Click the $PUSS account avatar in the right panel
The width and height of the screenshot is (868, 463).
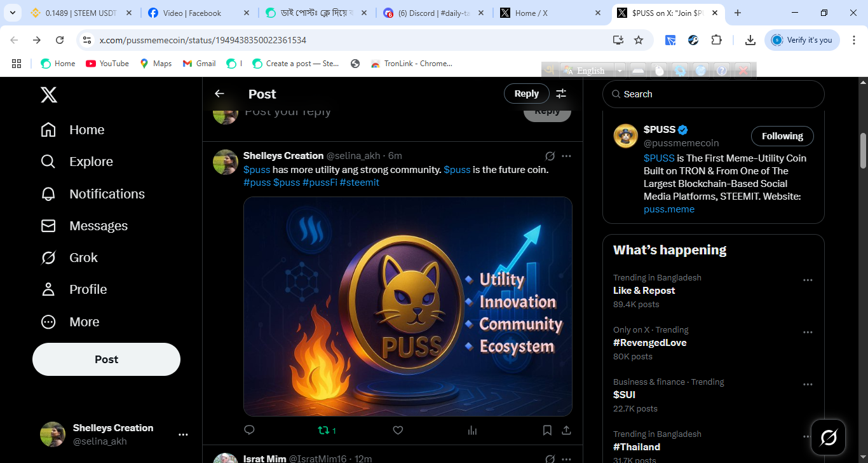[x=625, y=135]
